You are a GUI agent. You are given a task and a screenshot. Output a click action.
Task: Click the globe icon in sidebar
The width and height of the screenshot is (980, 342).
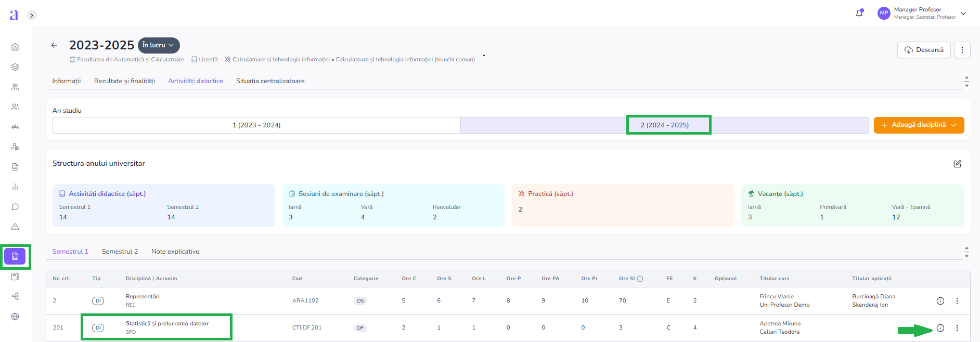15,317
